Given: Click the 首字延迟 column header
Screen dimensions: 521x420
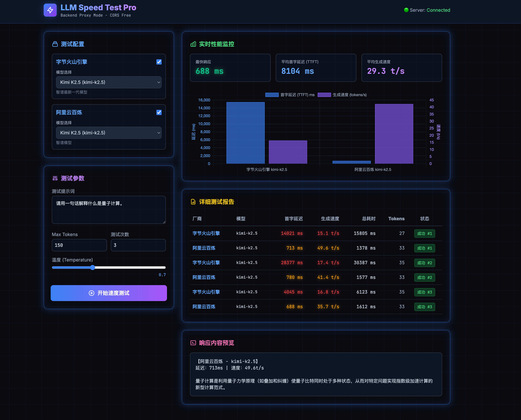Looking at the screenshot, I should 293,219.
